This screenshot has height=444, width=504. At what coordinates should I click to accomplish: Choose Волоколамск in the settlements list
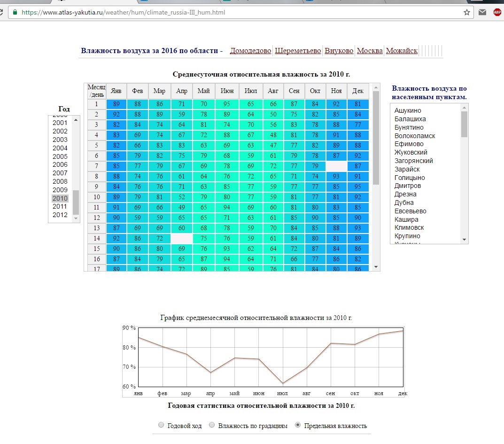point(415,136)
